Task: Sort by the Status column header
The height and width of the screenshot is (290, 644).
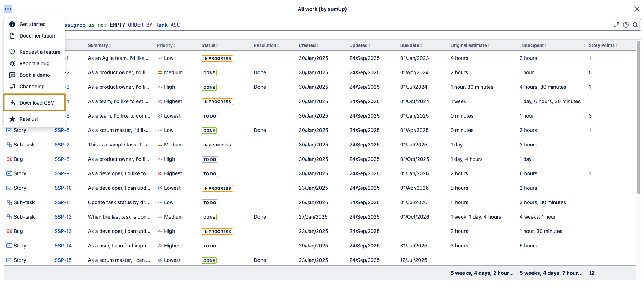Action: 209,45
